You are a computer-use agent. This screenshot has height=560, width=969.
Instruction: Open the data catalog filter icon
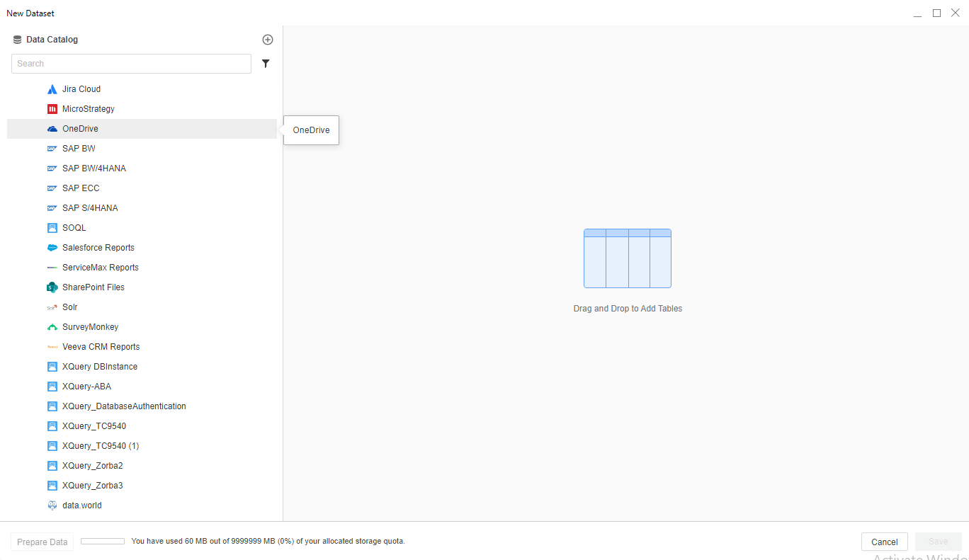coord(266,64)
